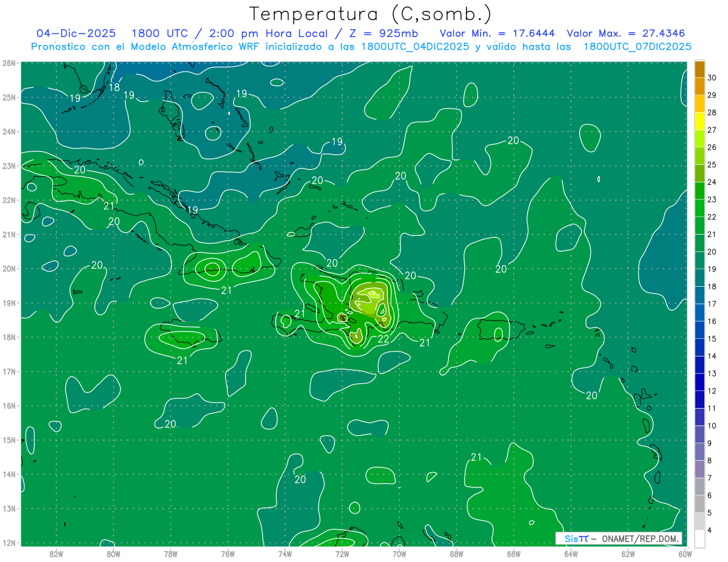The image size is (728, 562).
Task: Click '1800 UTC / 2:00 pm Hora Local'
Action: pyautogui.click(x=238, y=33)
